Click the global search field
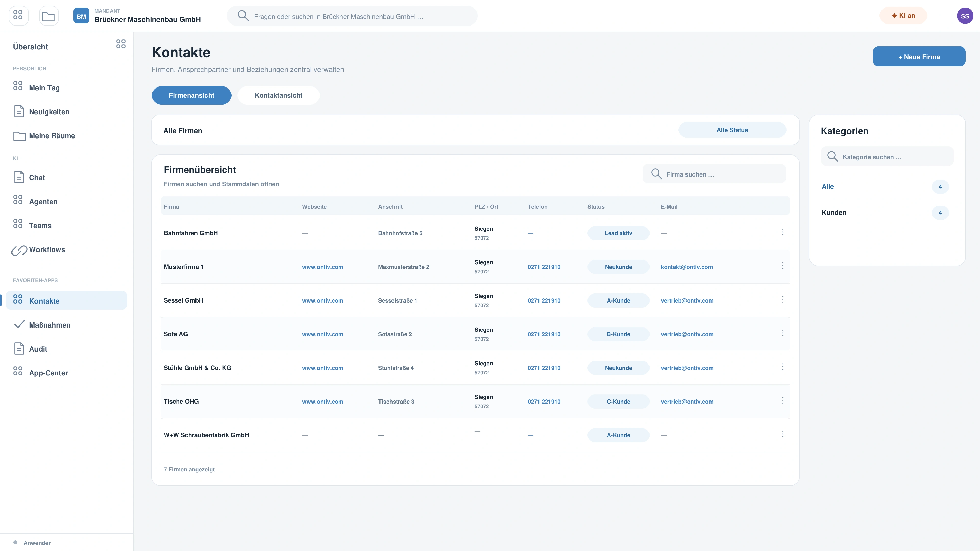Image resolution: width=980 pixels, height=551 pixels. pyautogui.click(x=352, y=16)
